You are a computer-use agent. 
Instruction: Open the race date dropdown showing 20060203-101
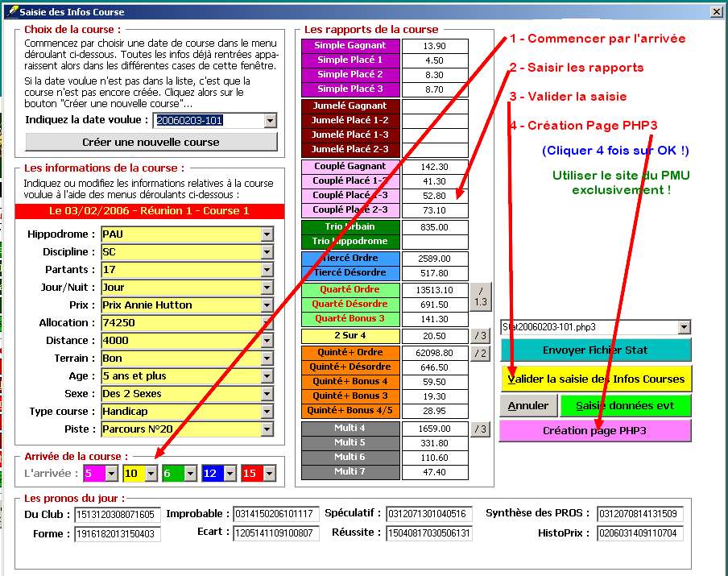click(x=271, y=121)
